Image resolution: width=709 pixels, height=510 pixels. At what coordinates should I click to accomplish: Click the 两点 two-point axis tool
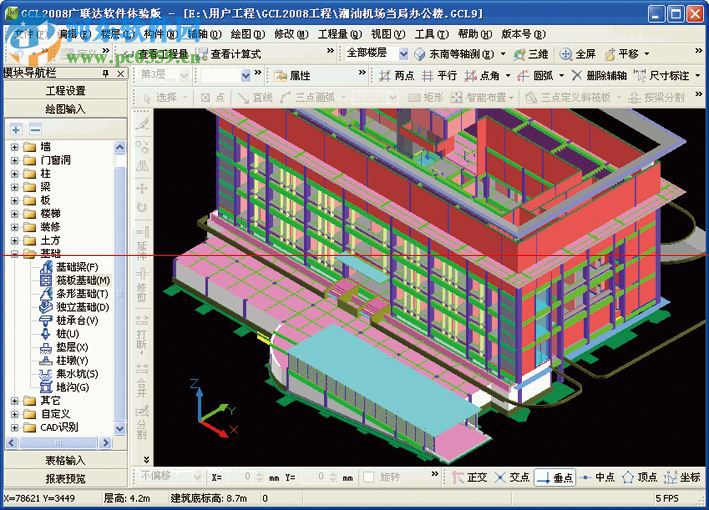(x=397, y=76)
